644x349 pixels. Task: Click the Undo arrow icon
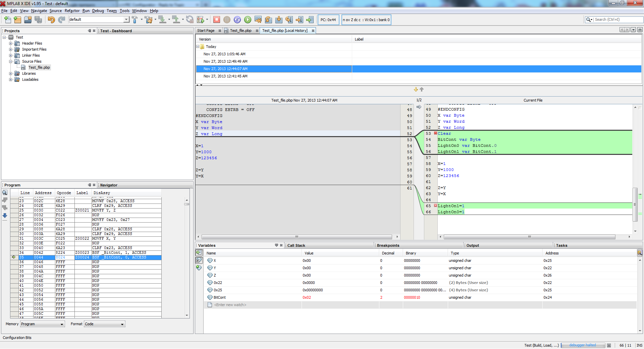[x=51, y=20]
